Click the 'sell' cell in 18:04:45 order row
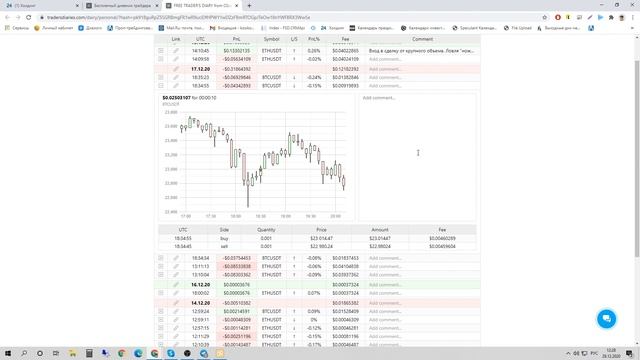Image resolution: width=640 pixels, height=360 pixels. click(224, 247)
